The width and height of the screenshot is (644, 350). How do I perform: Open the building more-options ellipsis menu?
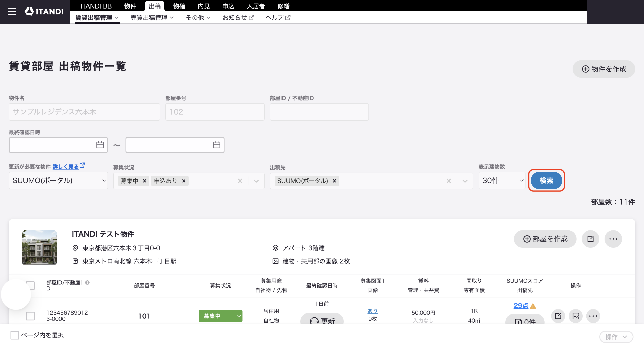(x=613, y=239)
